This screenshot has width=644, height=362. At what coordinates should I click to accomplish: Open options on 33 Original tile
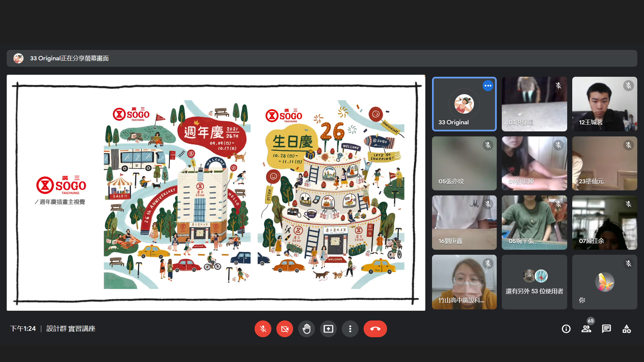tap(488, 86)
